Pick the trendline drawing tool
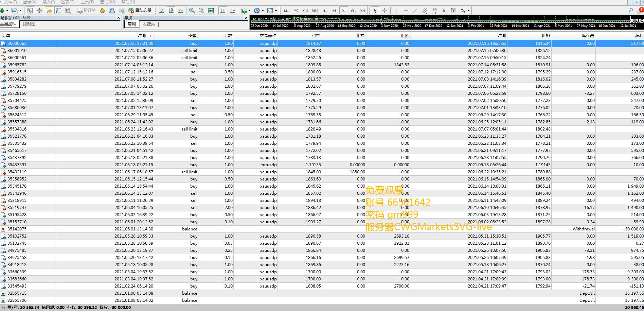This screenshot has height=312, width=644. (415, 11)
